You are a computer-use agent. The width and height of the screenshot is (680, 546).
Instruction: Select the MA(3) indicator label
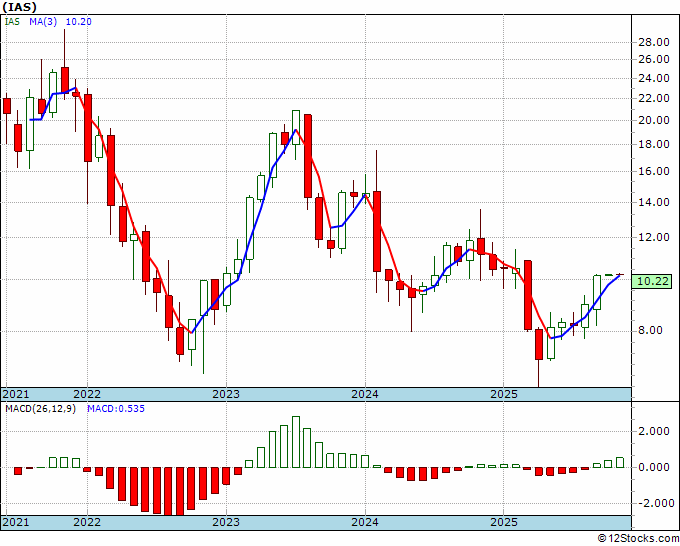point(43,21)
